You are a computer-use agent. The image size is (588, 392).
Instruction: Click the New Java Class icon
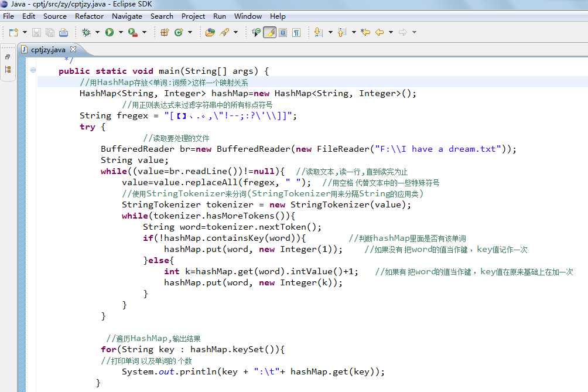click(x=179, y=33)
